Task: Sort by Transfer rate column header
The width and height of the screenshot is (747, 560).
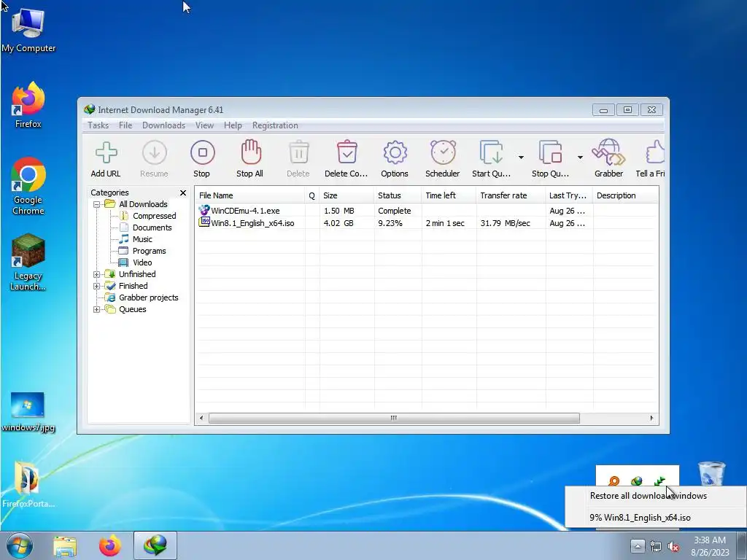Action: [511, 195]
